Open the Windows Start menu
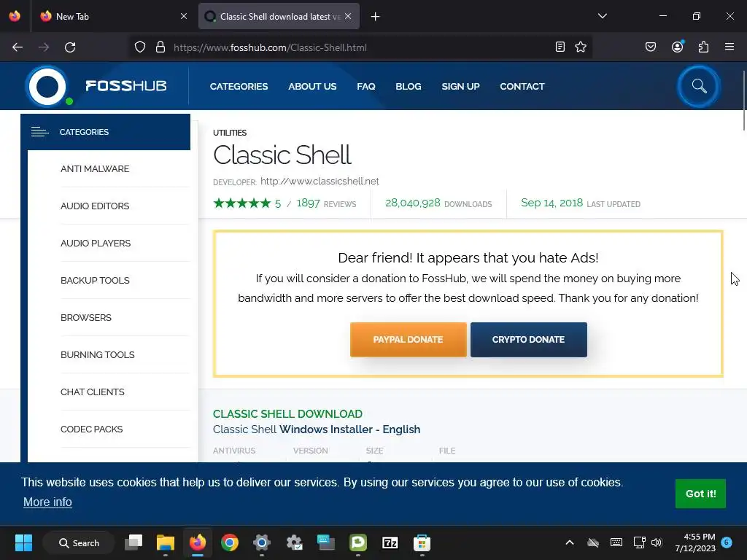This screenshot has height=560, width=747. tap(23, 542)
